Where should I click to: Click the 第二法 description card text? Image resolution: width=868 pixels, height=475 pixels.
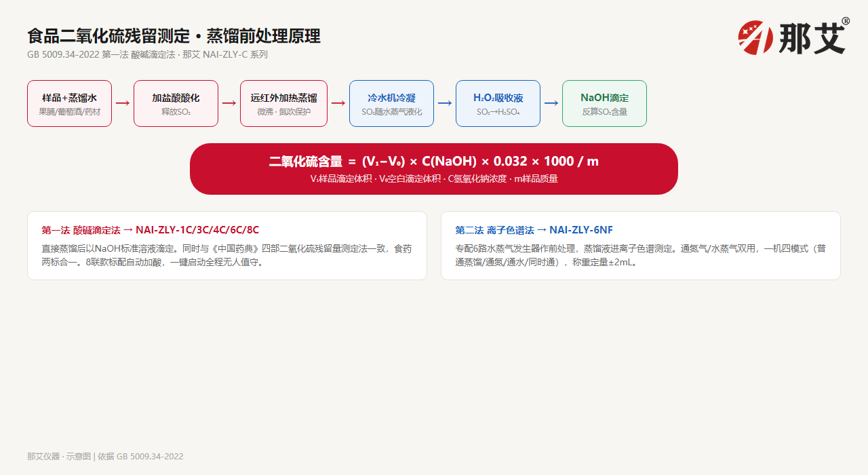pyautogui.click(x=640, y=255)
